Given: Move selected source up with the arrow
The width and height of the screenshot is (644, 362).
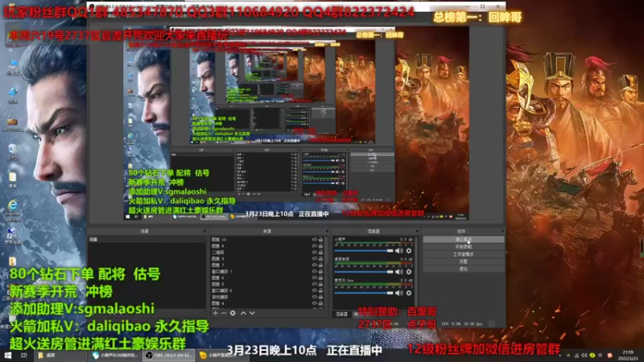Looking at the screenshot, I should point(243,313).
